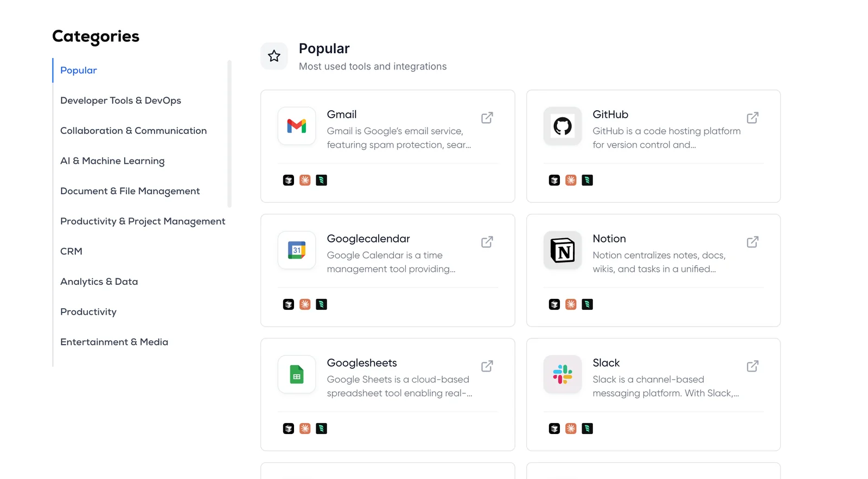
Task: Click the Gmail envelope logo
Action: 297,126
